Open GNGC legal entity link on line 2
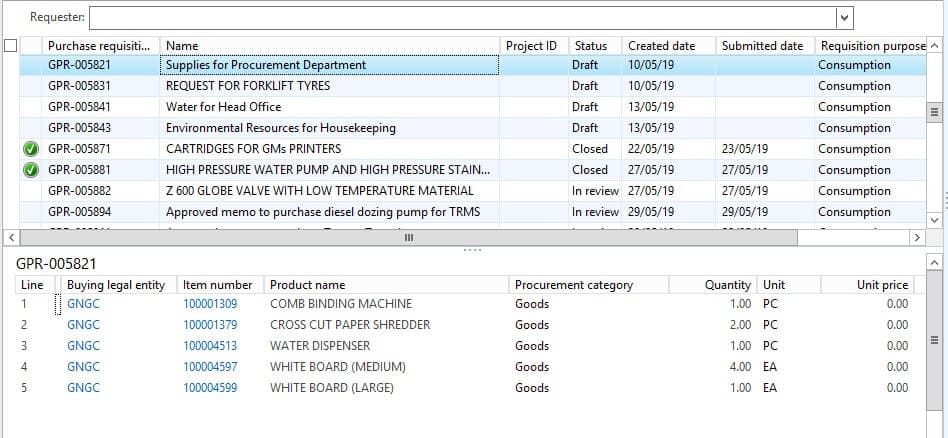 (83, 325)
